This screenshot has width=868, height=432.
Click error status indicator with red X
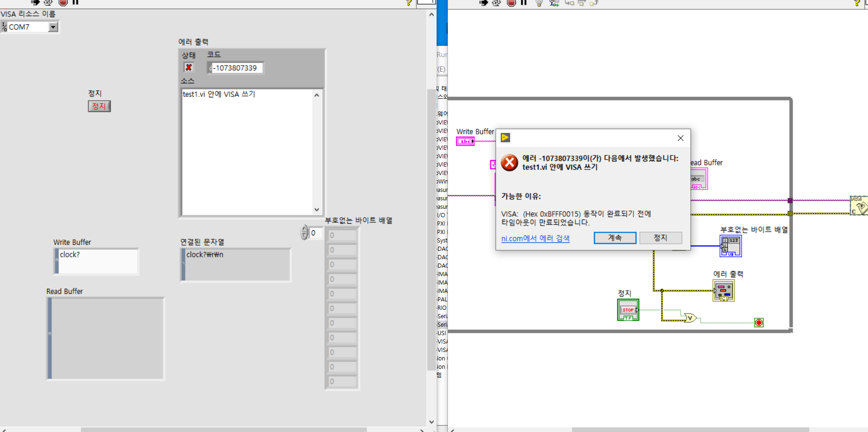click(189, 67)
